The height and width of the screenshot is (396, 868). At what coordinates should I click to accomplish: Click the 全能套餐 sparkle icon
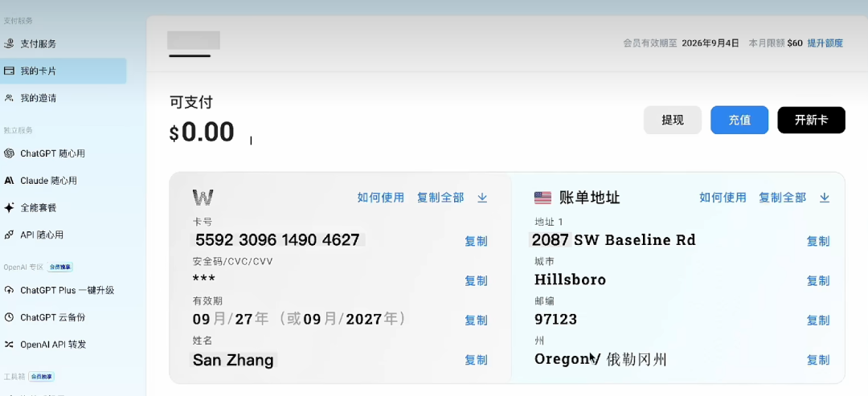pos(9,207)
